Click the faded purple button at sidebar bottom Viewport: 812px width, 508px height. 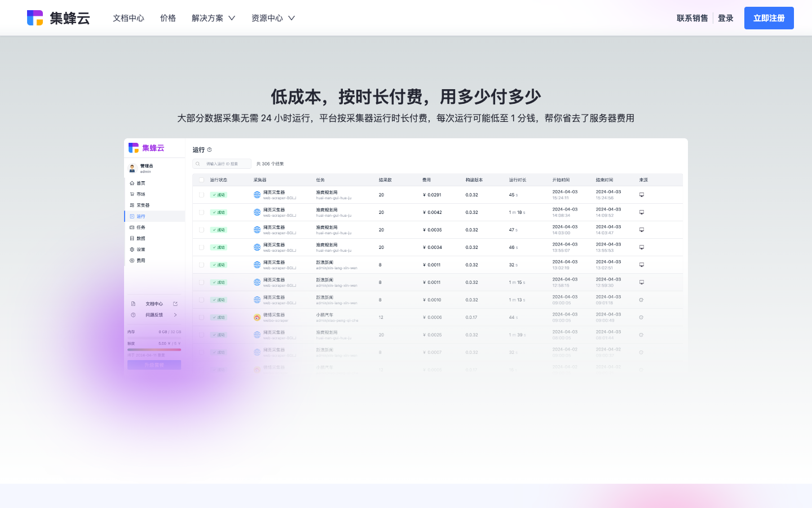coord(155,365)
